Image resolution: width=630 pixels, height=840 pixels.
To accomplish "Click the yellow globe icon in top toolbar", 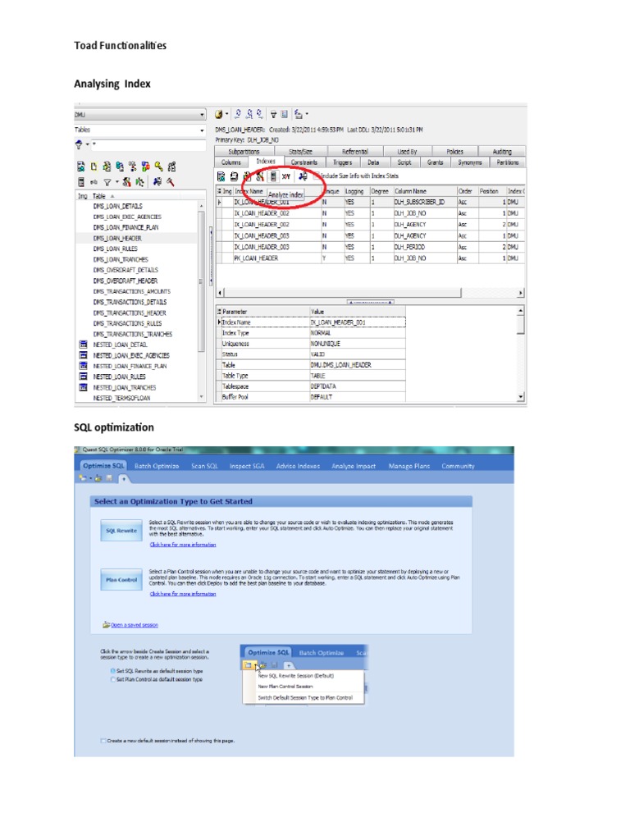I will click(218, 114).
